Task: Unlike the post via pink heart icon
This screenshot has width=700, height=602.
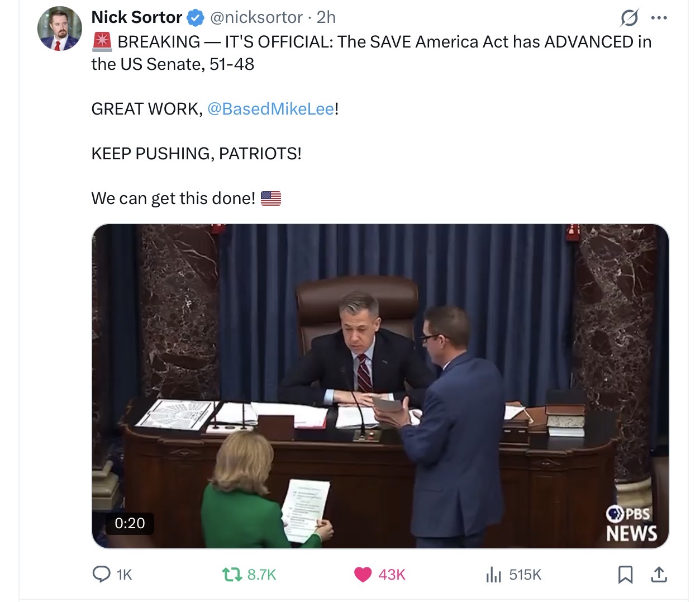Action: click(363, 575)
